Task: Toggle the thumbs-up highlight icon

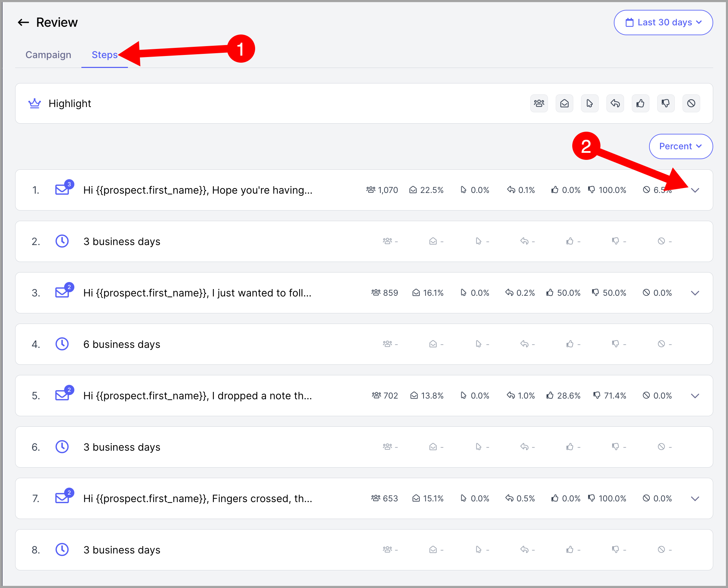Action: [641, 104]
